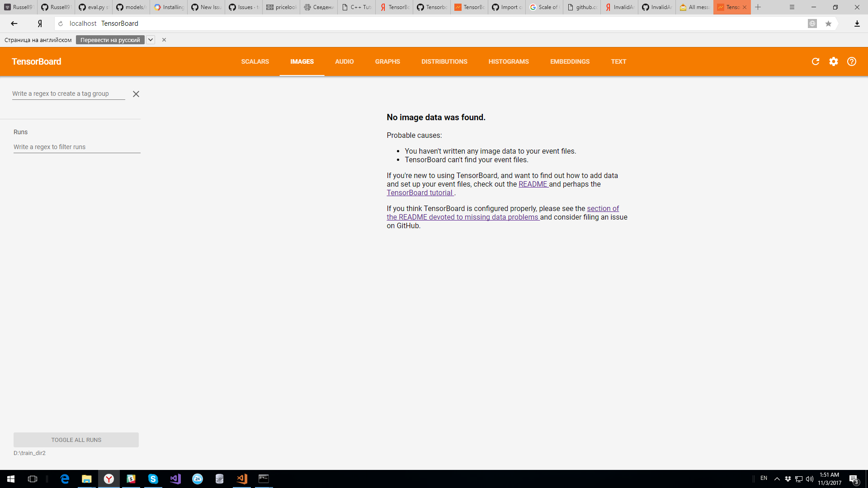Image resolution: width=868 pixels, height=488 pixels.
Task: Click the TensorBoard logo
Action: 37,61
